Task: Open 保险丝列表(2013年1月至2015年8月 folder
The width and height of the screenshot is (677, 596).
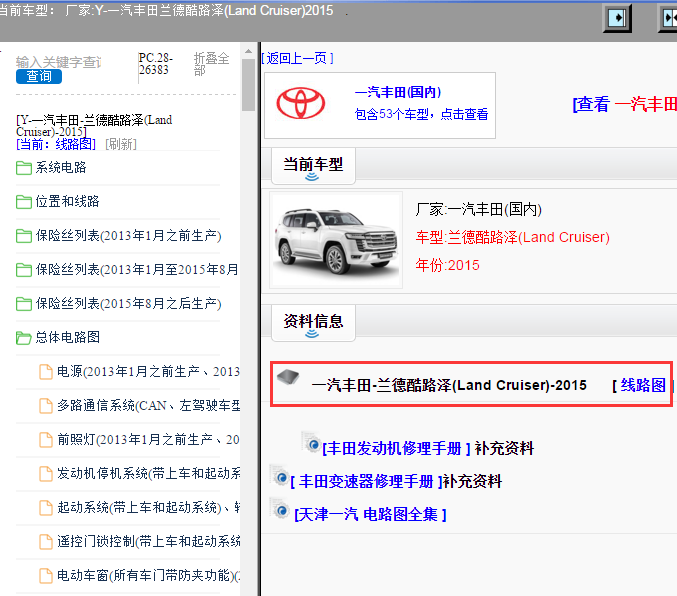Action: [x=137, y=269]
